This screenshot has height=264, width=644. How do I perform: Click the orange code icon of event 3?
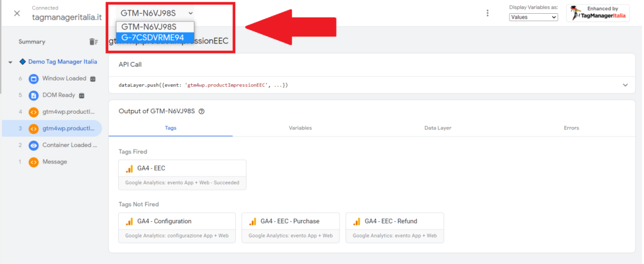pyautogui.click(x=34, y=128)
